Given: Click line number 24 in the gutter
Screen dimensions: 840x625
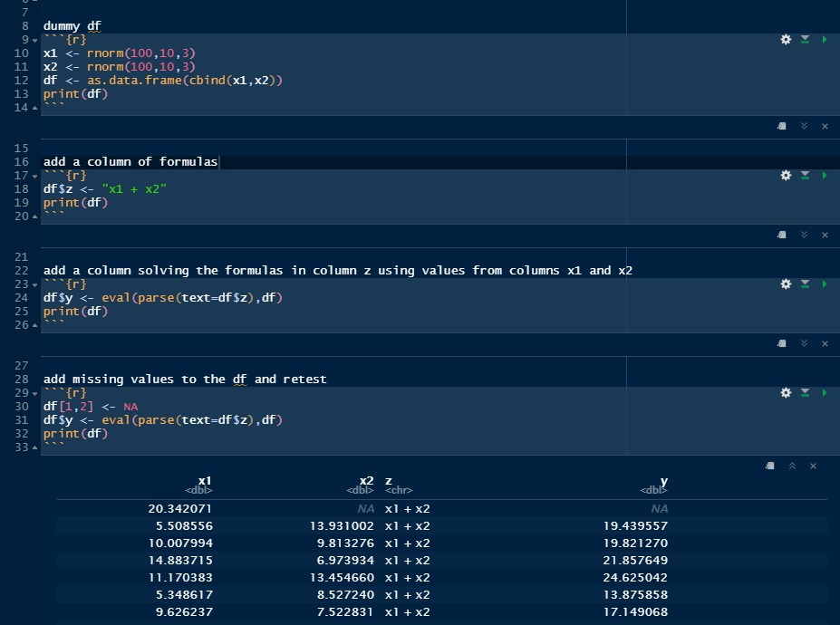Looking at the screenshot, I should coord(21,298).
